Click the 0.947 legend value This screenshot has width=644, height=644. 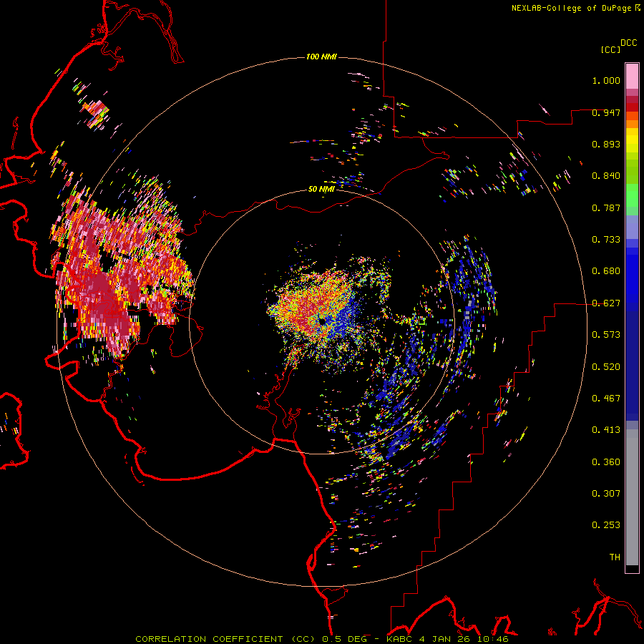[606, 112]
